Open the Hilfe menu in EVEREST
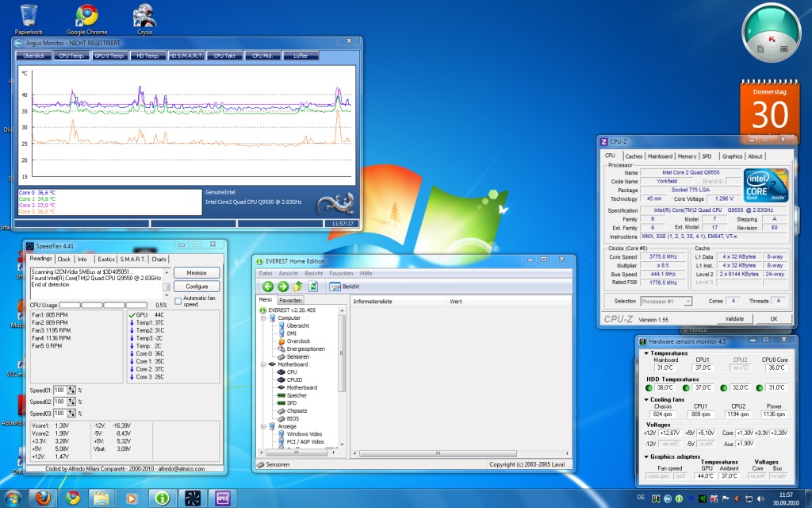 pos(366,273)
